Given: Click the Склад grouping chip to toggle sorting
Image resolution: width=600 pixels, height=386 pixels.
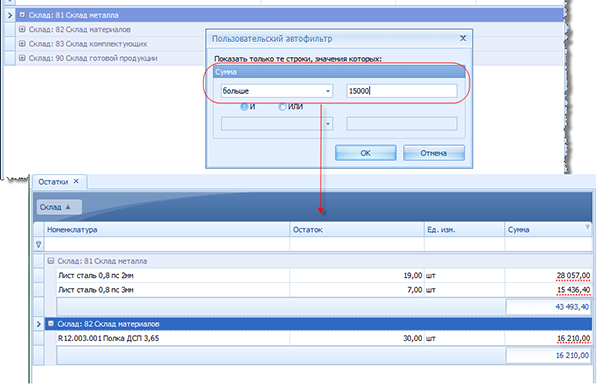Looking at the screenshot, I should (x=59, y=207).
